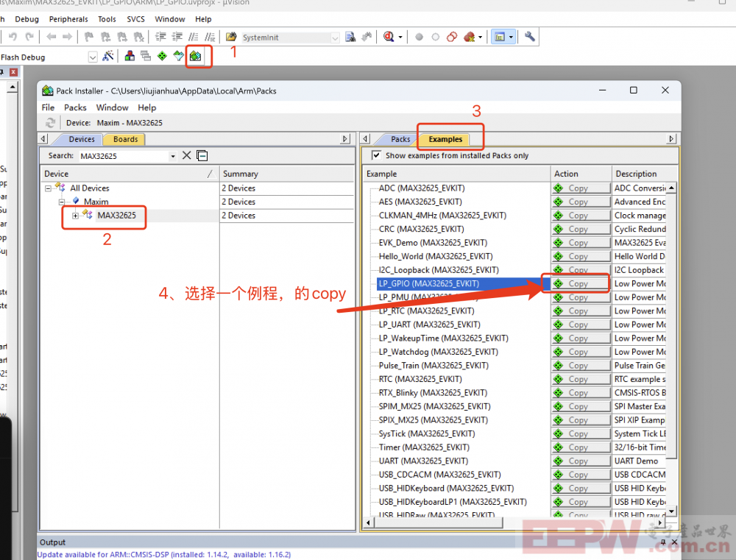Click the Disable All Breakpoints icon
This screenshot has width=736, height=560.
tap(452, 37)
